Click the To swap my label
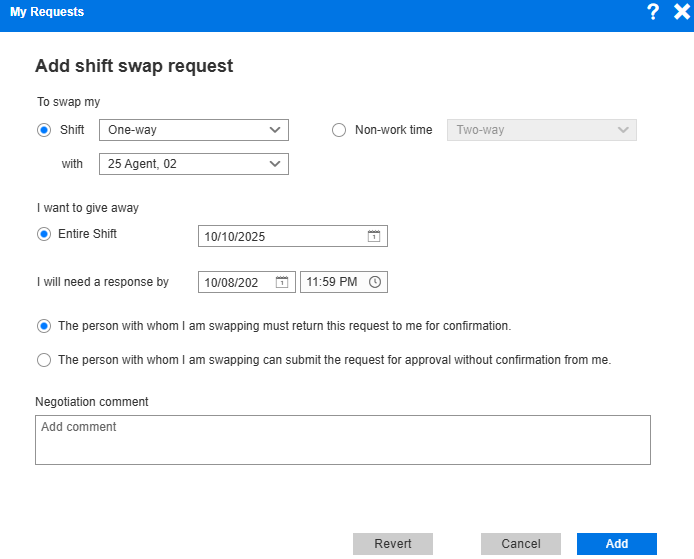Viewport: 694px width, 559px height. 69,102
